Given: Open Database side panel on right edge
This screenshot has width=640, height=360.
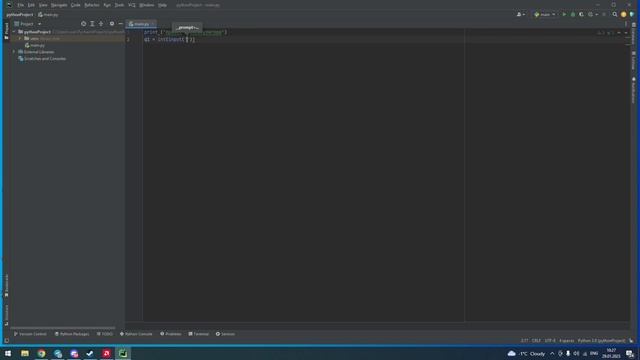Looking at the screenshot, I should click(633, 34).
